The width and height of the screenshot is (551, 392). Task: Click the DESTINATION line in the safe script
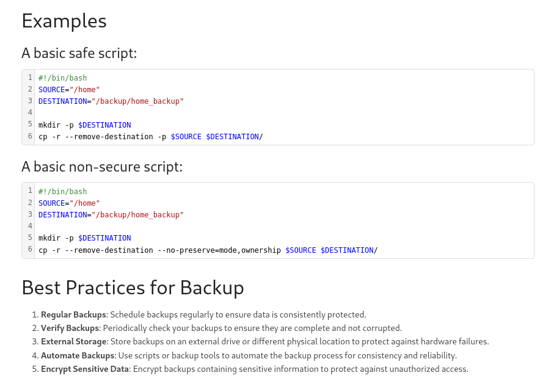111,101
